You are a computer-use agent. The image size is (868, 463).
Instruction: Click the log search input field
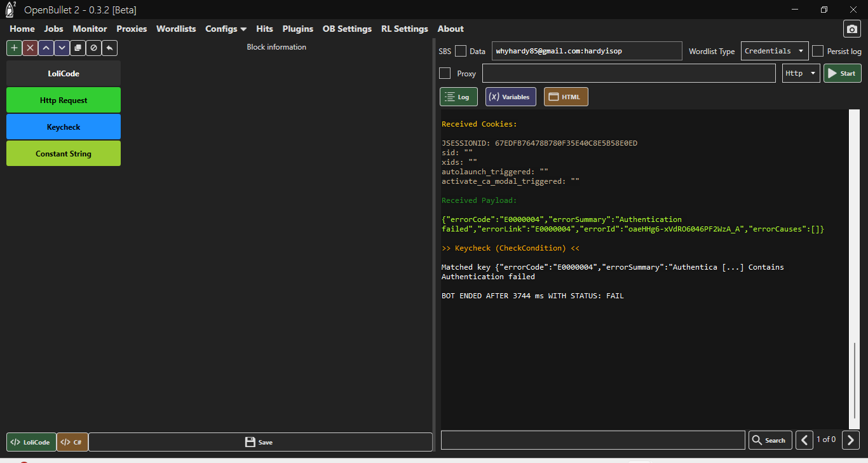tap(592, 440)
